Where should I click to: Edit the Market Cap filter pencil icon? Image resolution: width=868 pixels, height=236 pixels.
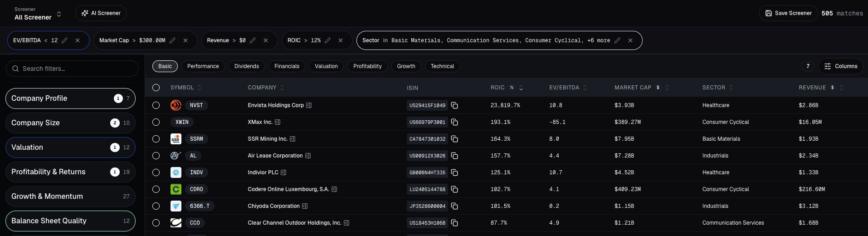pos(172,40)
